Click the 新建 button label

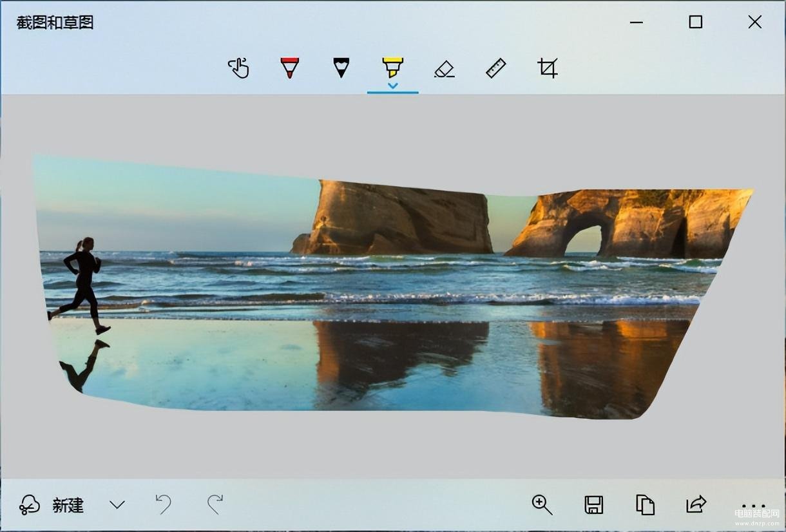(68, 506)
